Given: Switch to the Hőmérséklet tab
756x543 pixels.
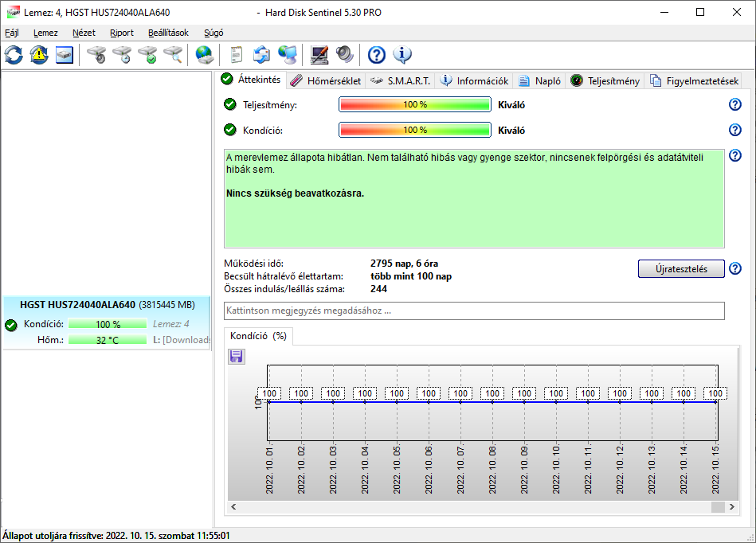Looking at the screenshot, I should 325,80.
